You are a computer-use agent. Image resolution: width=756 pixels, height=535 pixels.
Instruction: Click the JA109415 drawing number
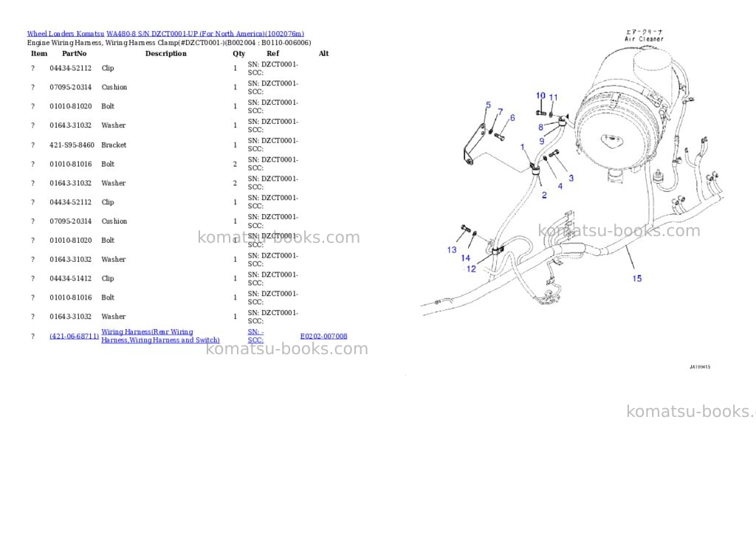tap(700, 367)
